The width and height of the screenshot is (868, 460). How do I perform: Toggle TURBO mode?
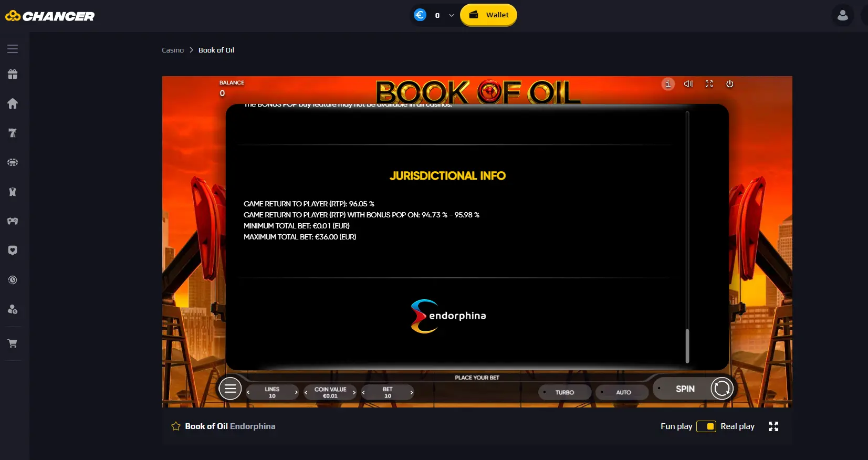(x=565, y=392)
